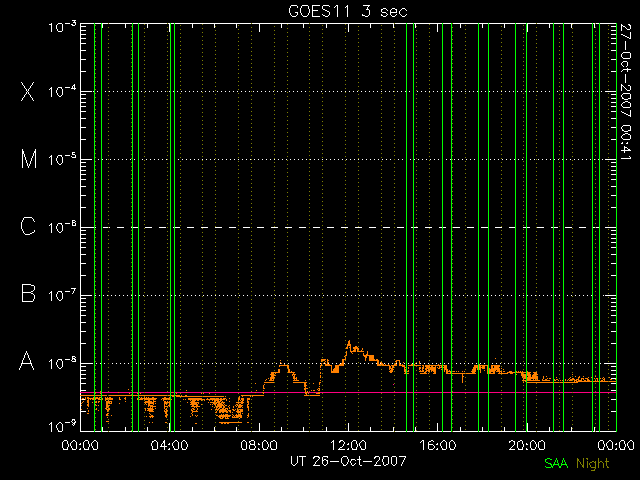Click the 10⁻⁶ y-axis tick label
The height and width of the screenshot is (480, 640).
point(62,227)
